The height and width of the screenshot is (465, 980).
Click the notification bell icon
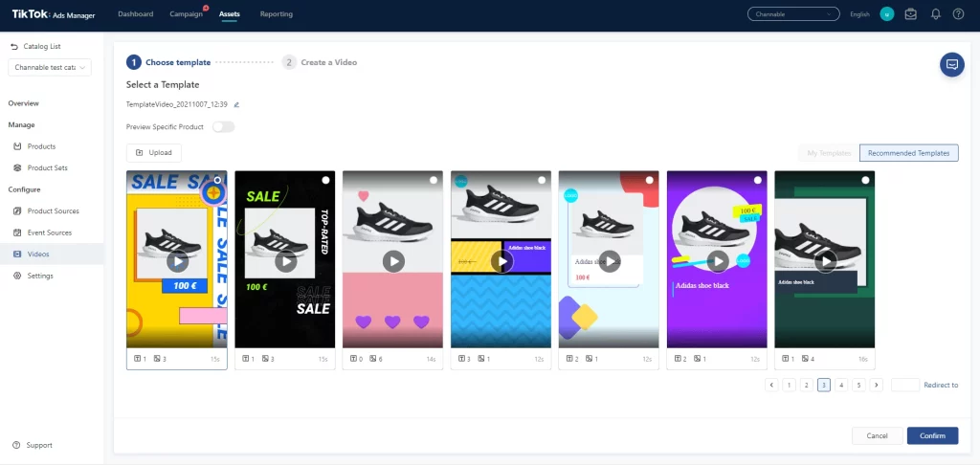[x=935, y=14]
